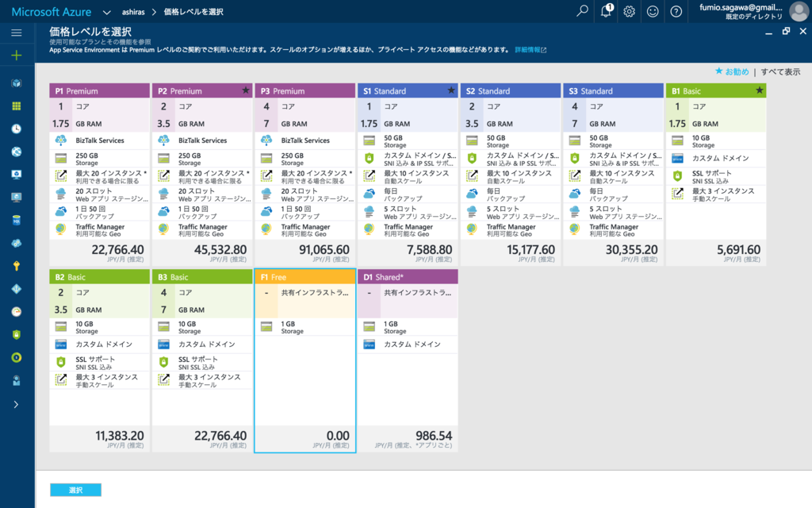Open Security Center green shield icon

[x=17, y=334]
